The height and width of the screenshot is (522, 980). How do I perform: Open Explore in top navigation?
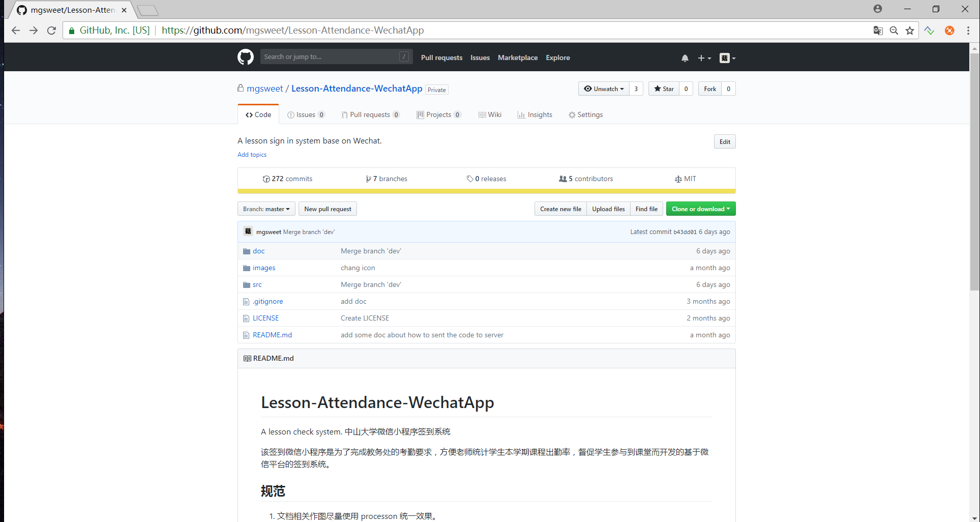click(x=558, y=57)
